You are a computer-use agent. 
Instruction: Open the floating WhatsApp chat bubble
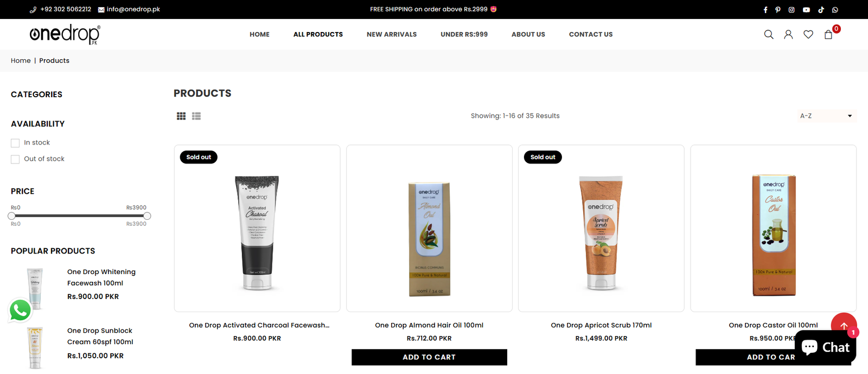pyautogui.click(x=20, y=310)
